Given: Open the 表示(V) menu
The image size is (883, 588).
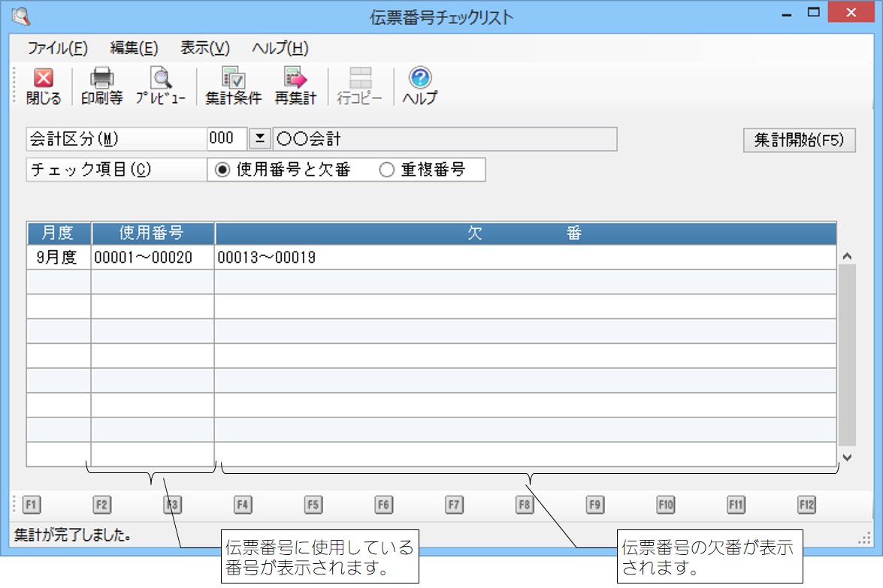Looking at the screenshot, I should tap(204, 48).
